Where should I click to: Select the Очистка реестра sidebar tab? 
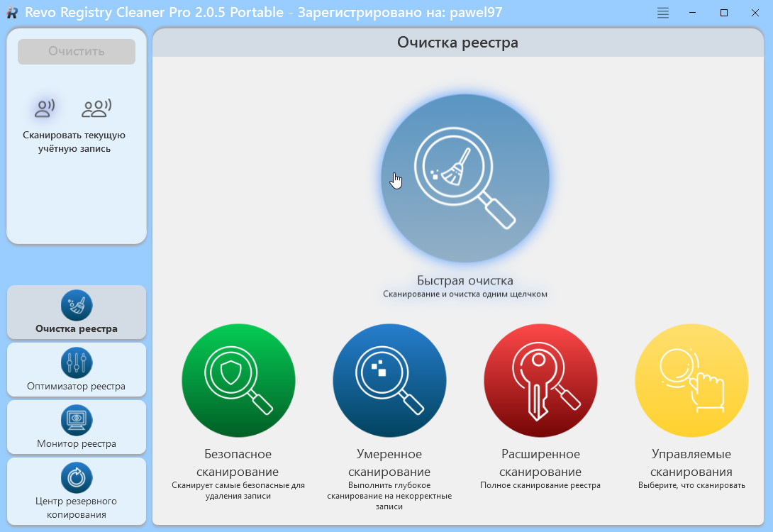point(77,312)
